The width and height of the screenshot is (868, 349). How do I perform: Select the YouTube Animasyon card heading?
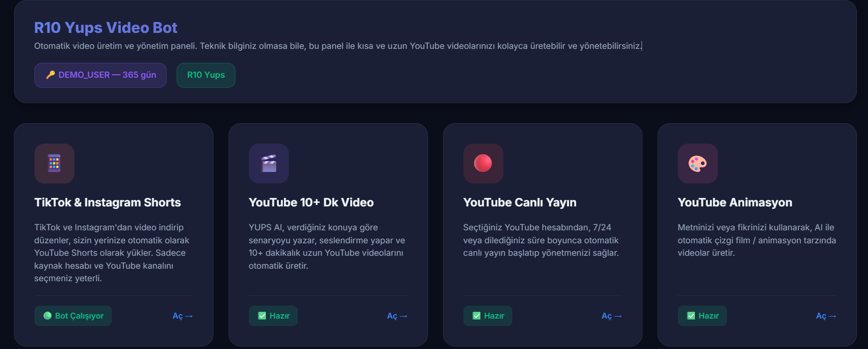pos(735,202)
